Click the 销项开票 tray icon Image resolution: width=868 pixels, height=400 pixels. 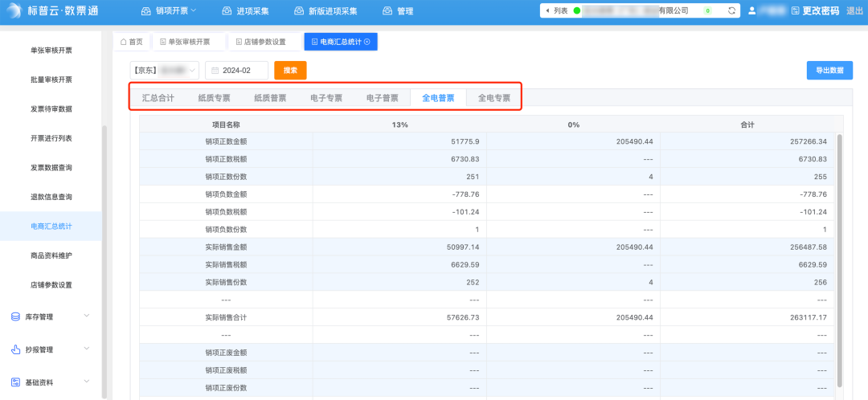(146, 10)
